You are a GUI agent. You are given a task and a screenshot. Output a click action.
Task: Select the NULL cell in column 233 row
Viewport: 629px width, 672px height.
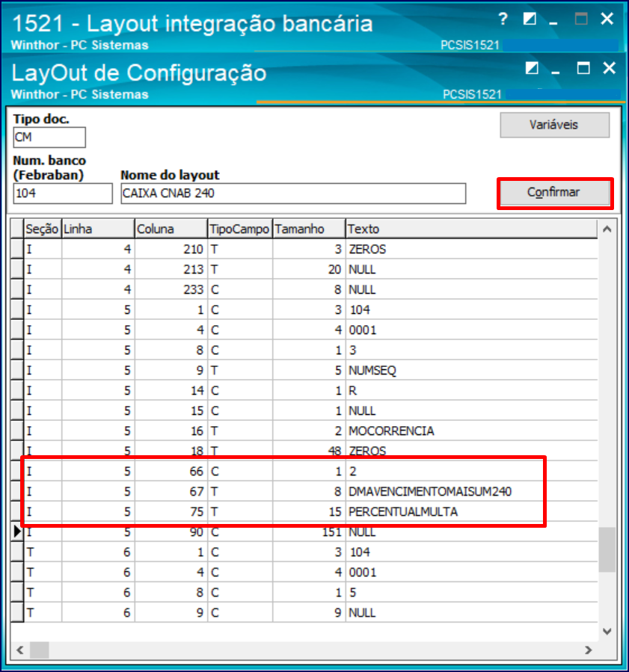pyautogui.click(x=472, y=289)
